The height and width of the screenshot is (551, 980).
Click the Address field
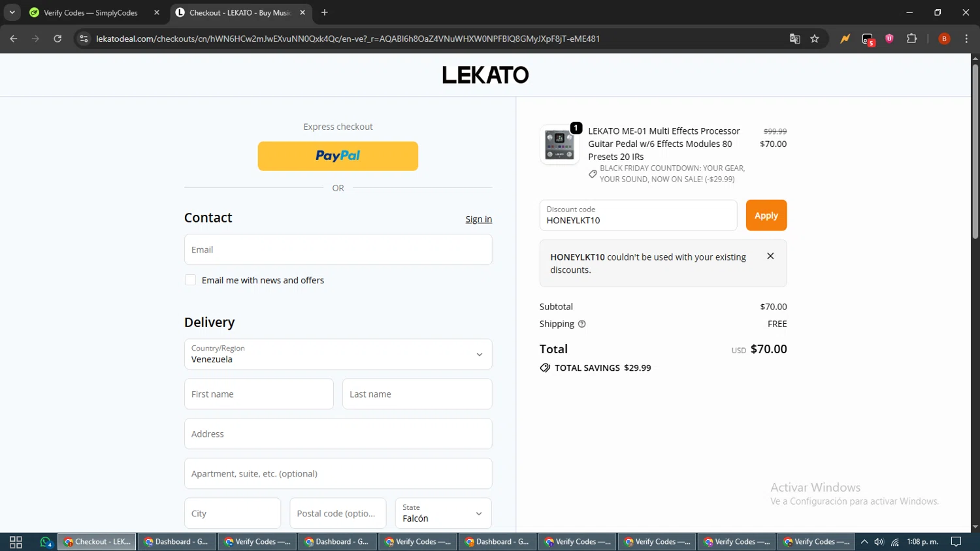338,434
